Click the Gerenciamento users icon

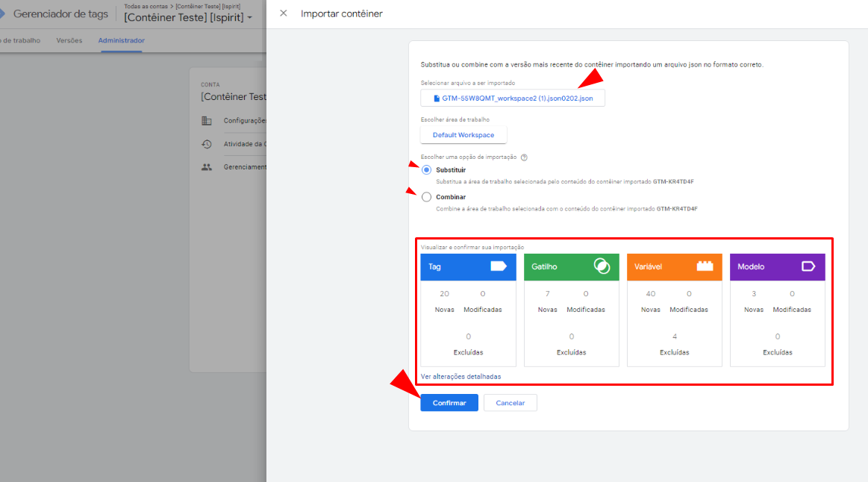pos(207,167)
